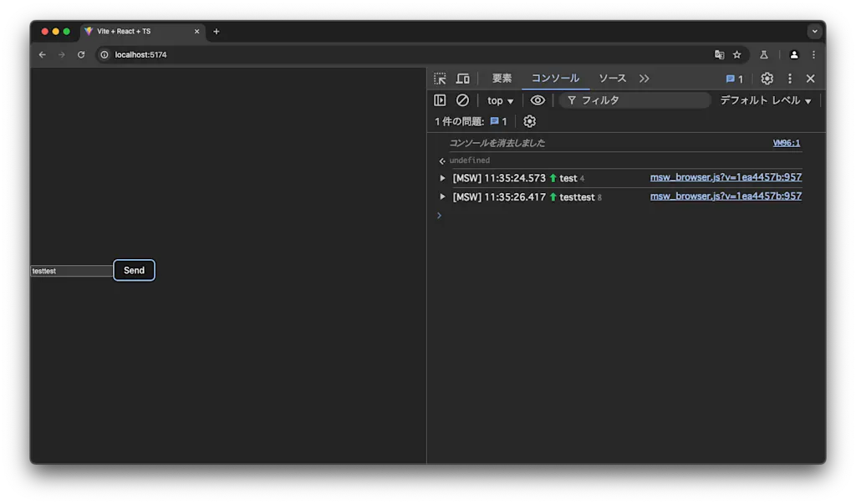
Task: Click the 1 件の問題 label
Action: coord(459,121)
